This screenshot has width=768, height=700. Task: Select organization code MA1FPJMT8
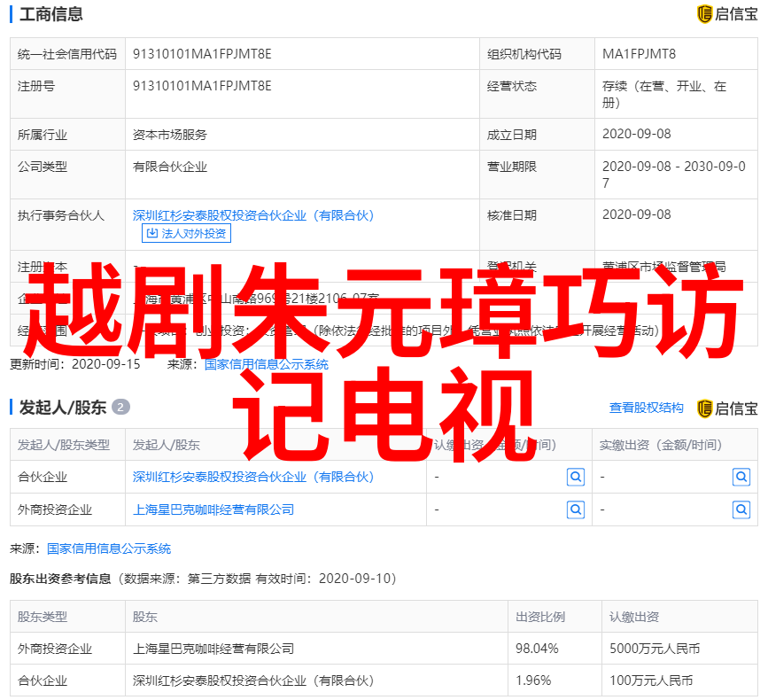[x=639, y=54]
